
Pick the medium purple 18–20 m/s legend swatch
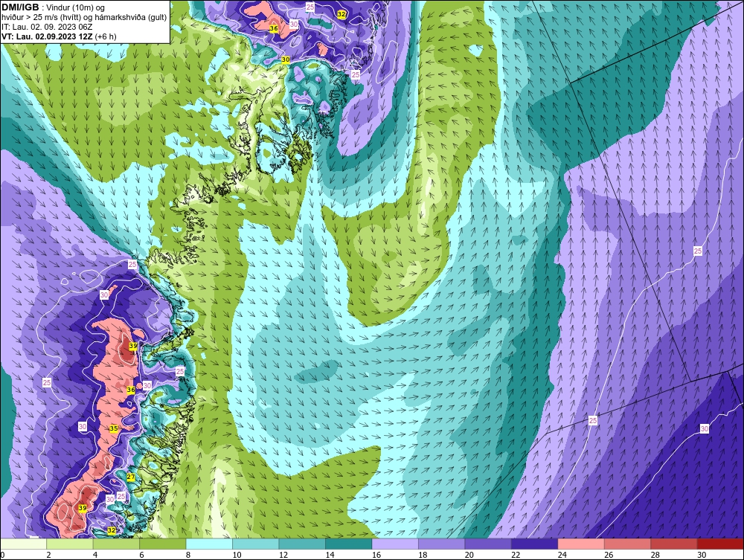point(442,544)
